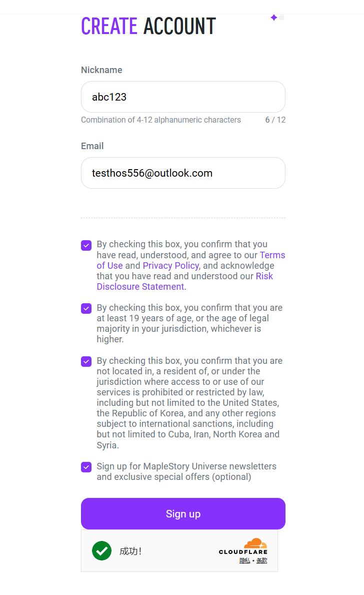Focus the Nickname input containing abc123

[183, 97]
